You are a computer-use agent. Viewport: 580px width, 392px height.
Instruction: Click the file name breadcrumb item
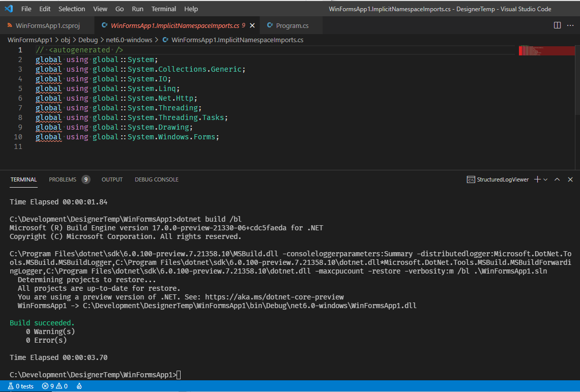point(237,40)
